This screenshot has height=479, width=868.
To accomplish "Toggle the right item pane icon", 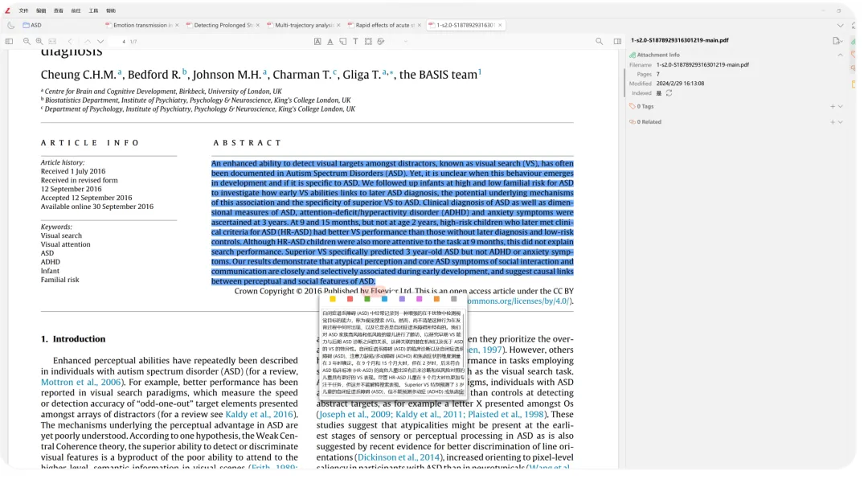I will coord(617,42).
